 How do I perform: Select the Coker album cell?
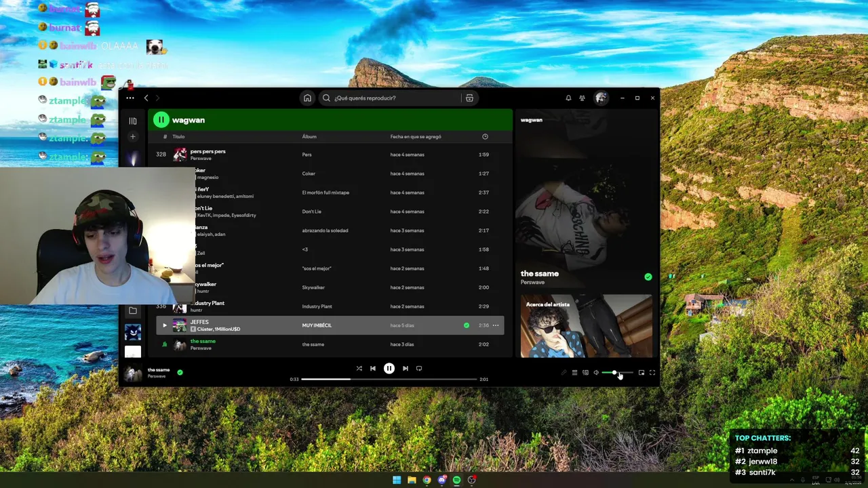pyautogui.click(x=309, y=174)
